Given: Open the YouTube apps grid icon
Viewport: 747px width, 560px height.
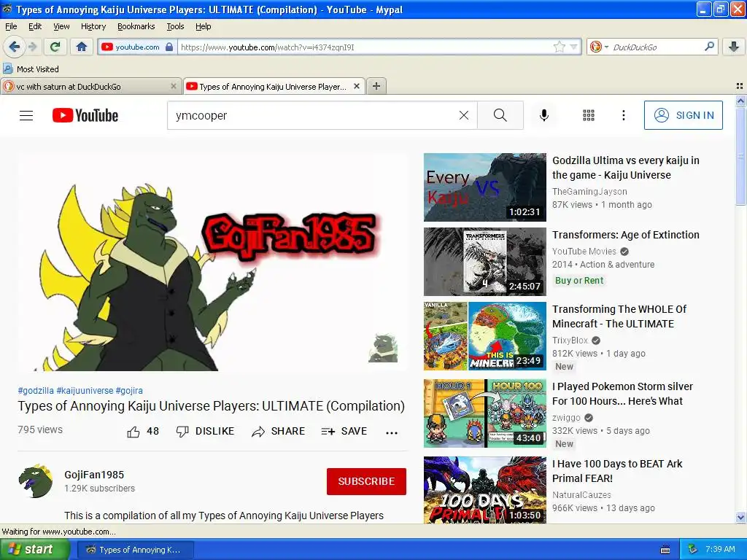Looking at the screenshot, I should click(x=589, y=115).
